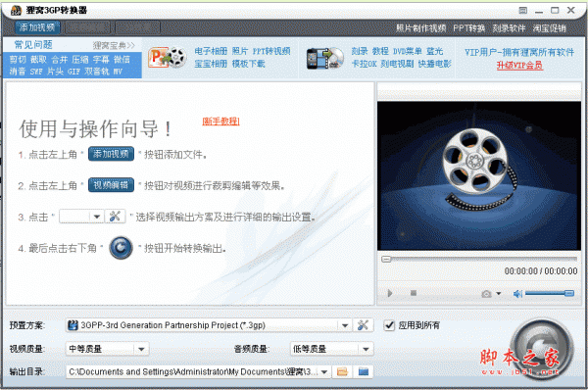Open the 刻录软件 top menu item
Viewport: 588px width, 390px height.
[x=509, y=28]
